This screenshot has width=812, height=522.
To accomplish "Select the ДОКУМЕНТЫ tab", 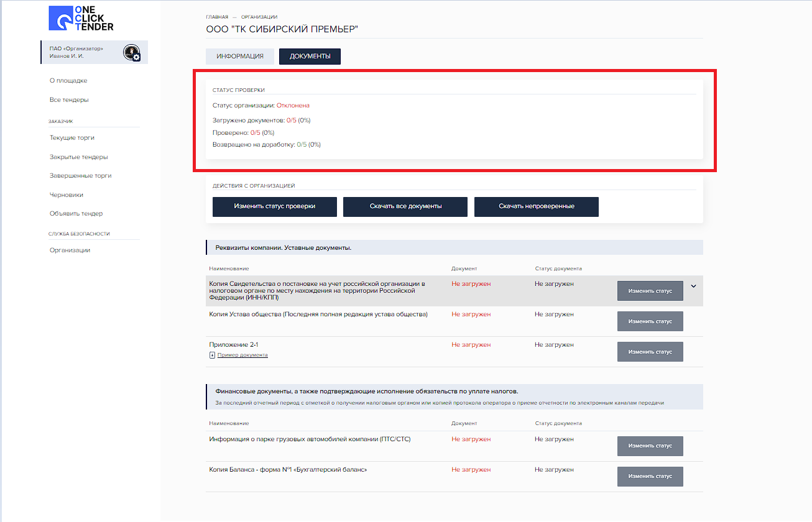I will click(x=310, y=57).
